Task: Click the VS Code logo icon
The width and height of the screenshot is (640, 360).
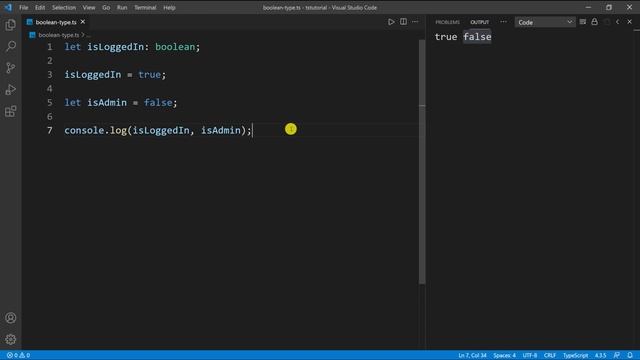Action: [x=8, y=7]
